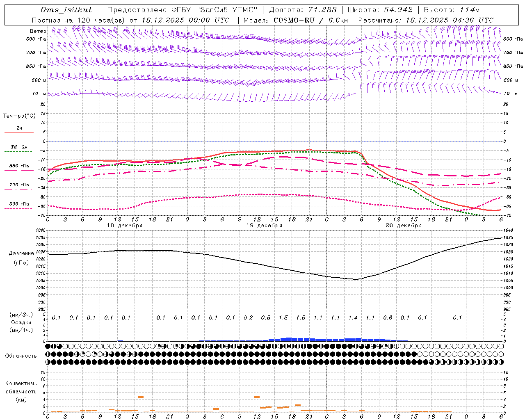Click the "18 декабря" date label

[125, 226]
